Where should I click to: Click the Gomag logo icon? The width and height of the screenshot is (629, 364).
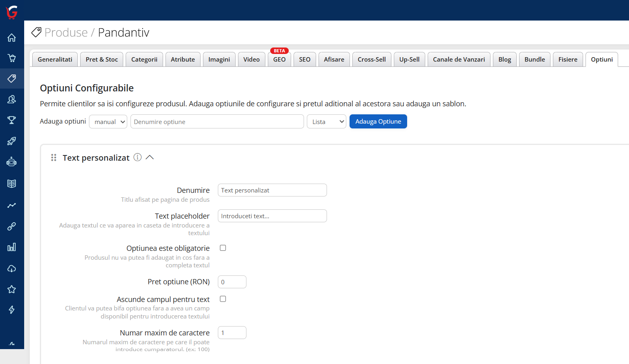[x=12, y=12]
